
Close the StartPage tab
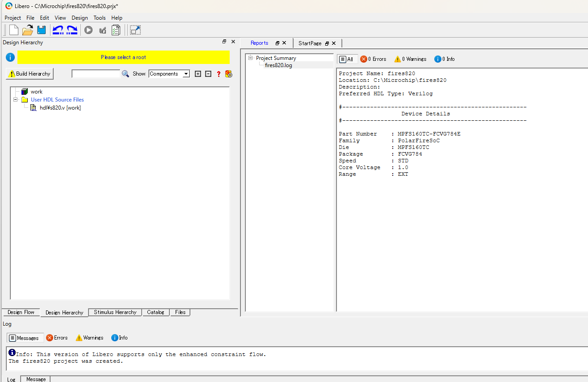334,43
